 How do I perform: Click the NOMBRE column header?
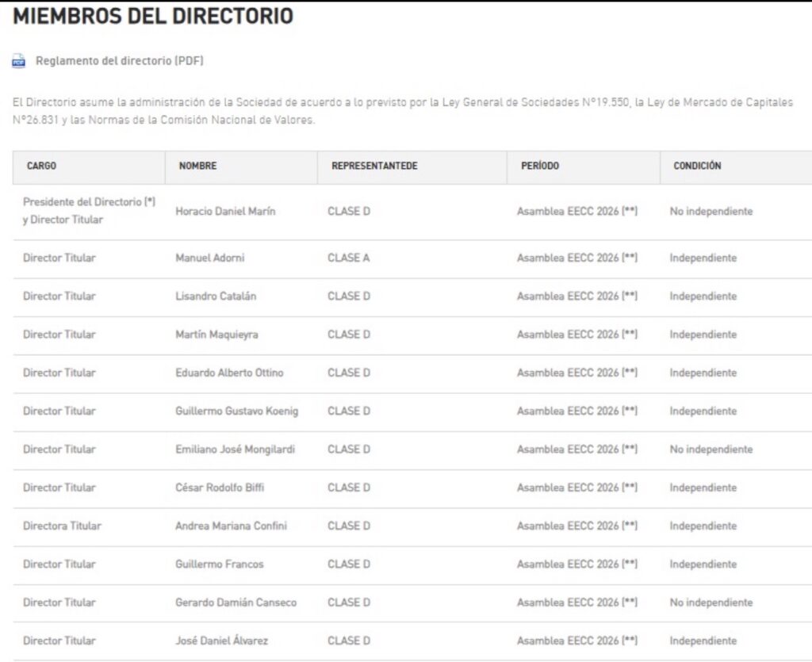pos(197,166)
